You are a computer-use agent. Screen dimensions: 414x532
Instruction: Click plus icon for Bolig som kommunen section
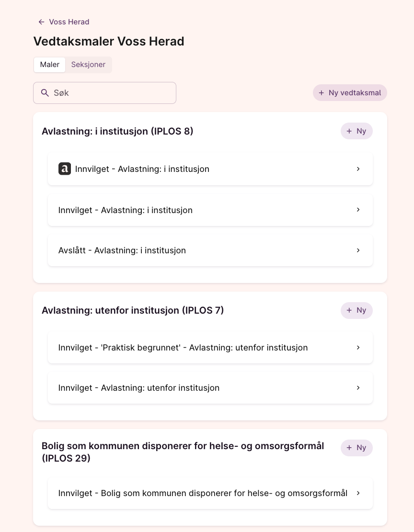click(349, 448)
